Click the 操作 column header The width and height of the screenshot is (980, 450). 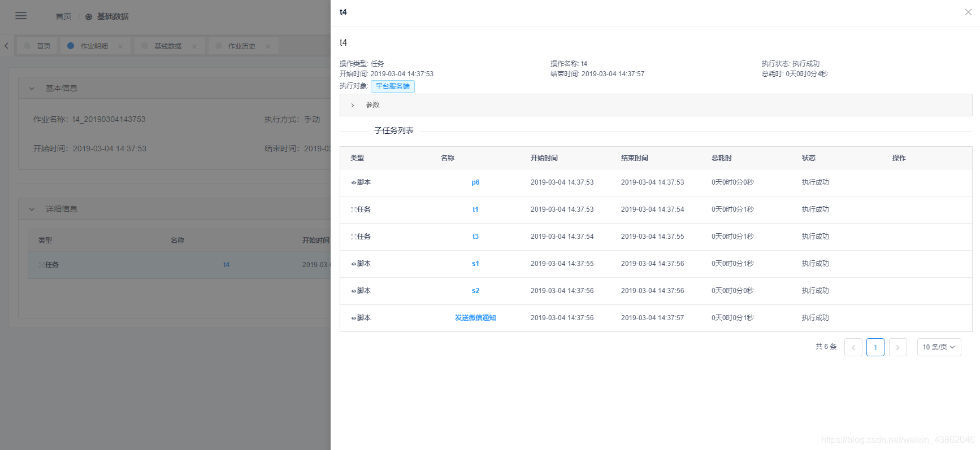(899, 158)
